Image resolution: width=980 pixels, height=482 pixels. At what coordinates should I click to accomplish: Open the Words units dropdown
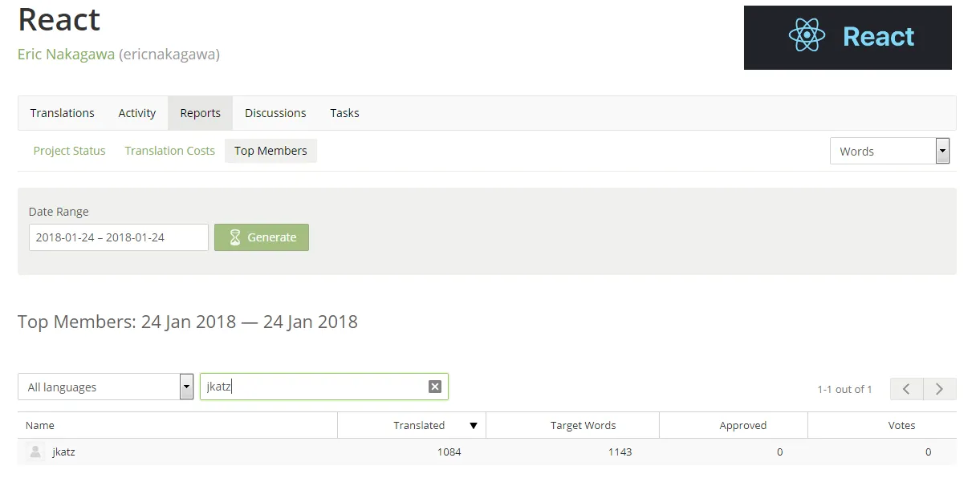click(x=889, y=151)
